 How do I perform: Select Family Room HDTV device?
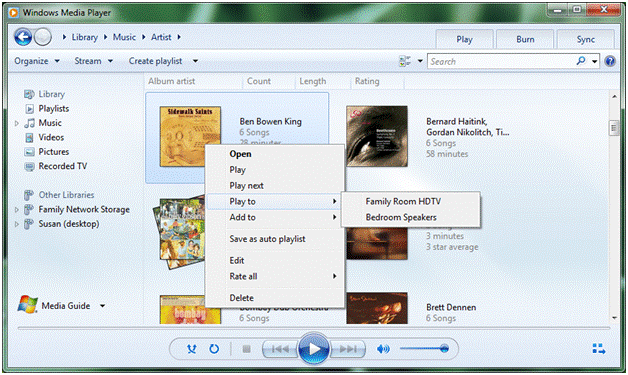pos(411,202)
